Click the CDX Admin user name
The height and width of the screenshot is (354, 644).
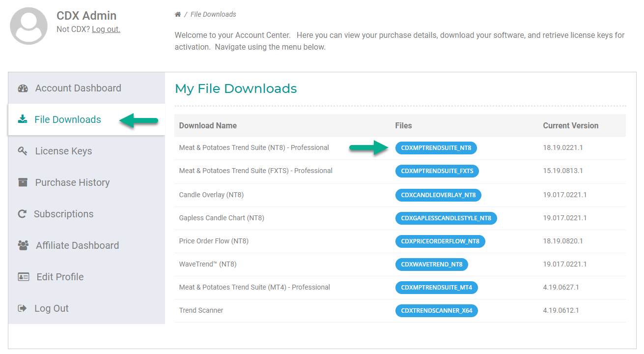(86, 16)
